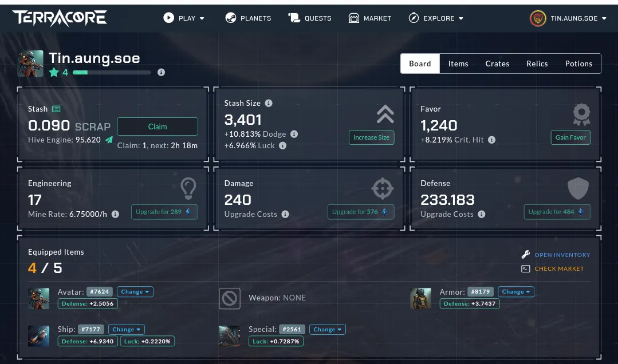Open the Quests menu item
Viewport: 618px width, 364px height.
309,18
